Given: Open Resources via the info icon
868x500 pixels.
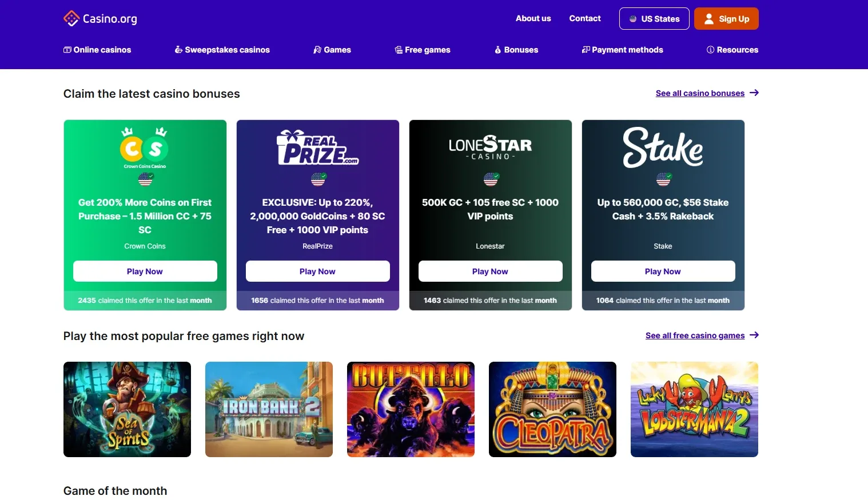Looking at the screenshot, I should [710, 50].
